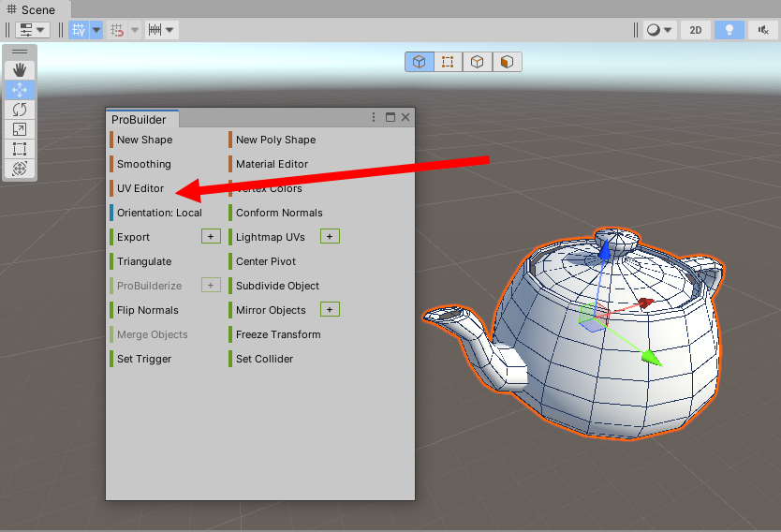Switch to ProBuilder Object selection mode
Screen dimensions: 781x532
420,62
